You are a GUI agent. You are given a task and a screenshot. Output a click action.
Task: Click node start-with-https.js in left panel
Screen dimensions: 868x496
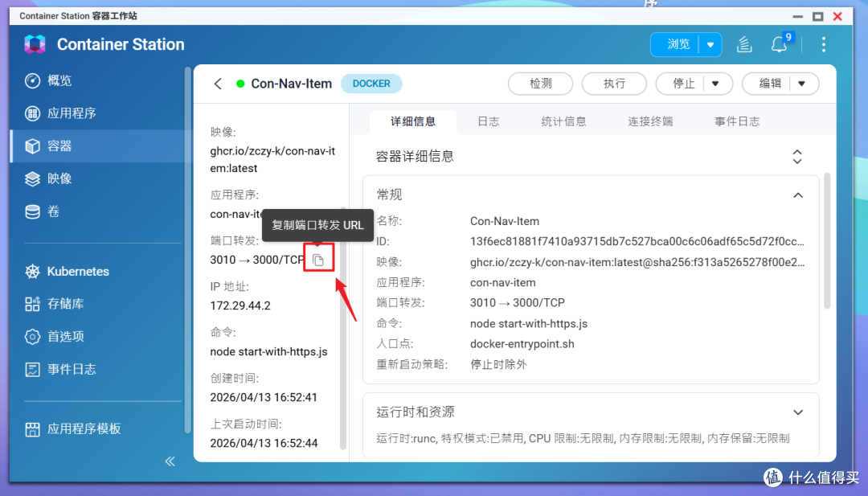pyautogui.click(x=268, y=351)
